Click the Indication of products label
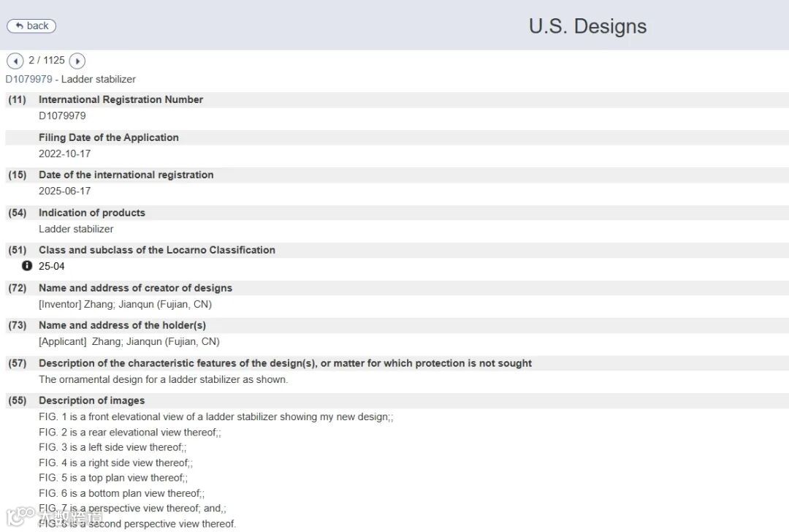The width and height of the screenshot is (789, 532). [x=91, y=213]
